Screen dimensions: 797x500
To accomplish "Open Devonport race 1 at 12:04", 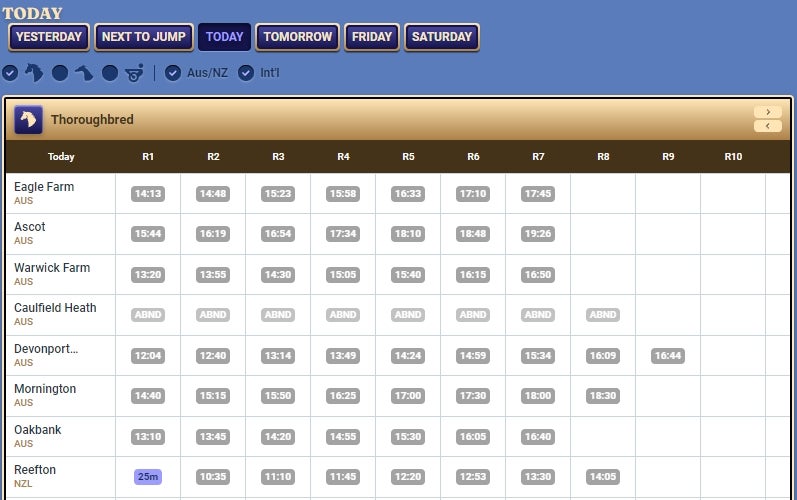I will [x=148, y=355].
